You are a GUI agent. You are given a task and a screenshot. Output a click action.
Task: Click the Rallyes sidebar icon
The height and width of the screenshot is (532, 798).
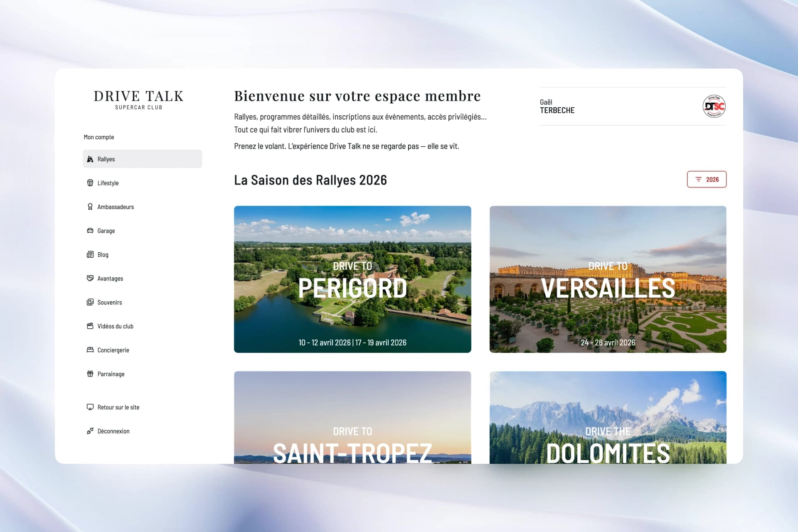click(90, 159)
